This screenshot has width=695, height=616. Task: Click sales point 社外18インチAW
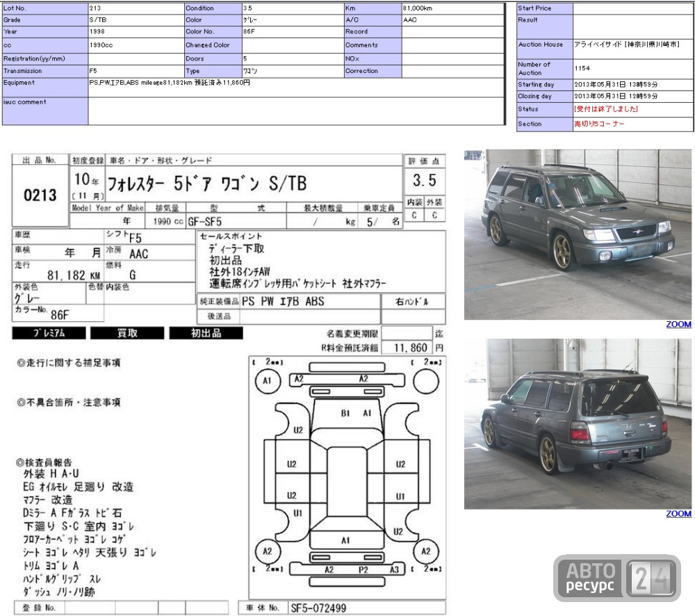point(239,272)
